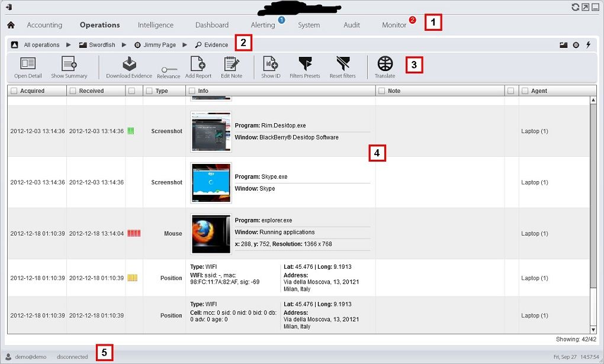Viewport: 604px width, 364px height.
Task: Click received time '2012-12-18 13:14:04'
Action: pyautogui.click(x=97, y=233)
